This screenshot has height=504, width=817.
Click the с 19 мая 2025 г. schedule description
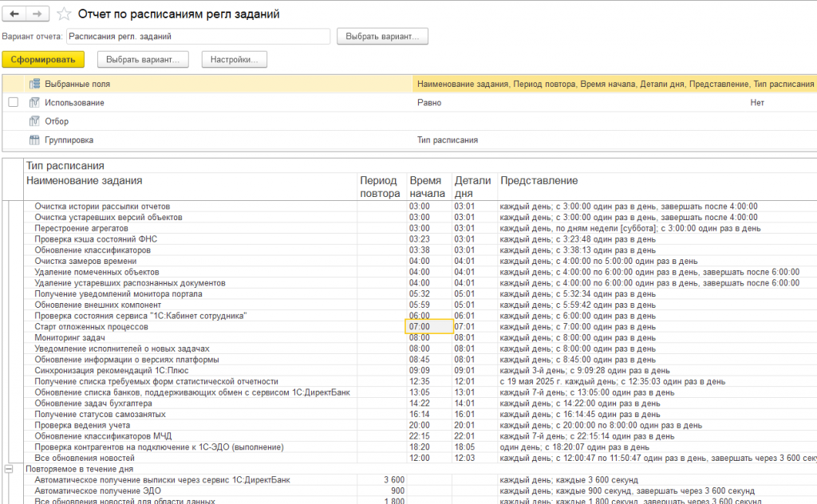612,382
